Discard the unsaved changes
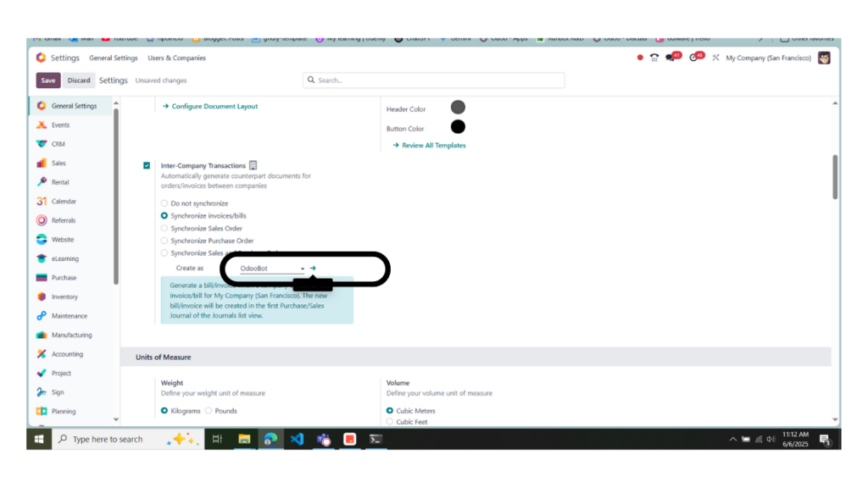Viewport: 868px width, 488px height. [x=79, y=80]
